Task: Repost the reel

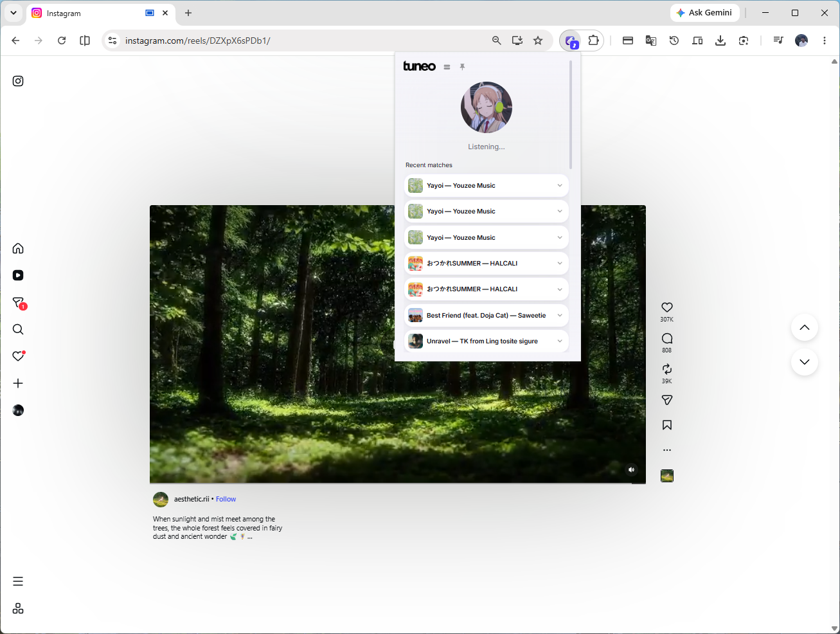Action: coord(667,369)
